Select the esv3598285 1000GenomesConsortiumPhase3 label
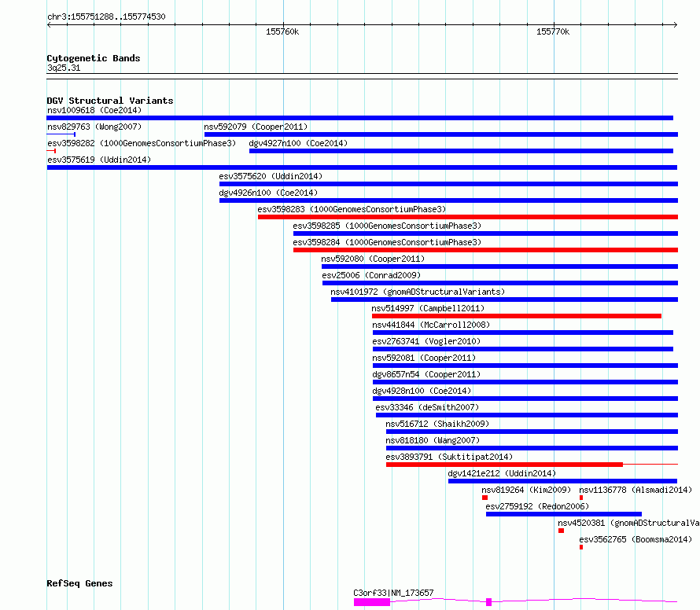This screenshot has height=610, width=700. point(387,226)
